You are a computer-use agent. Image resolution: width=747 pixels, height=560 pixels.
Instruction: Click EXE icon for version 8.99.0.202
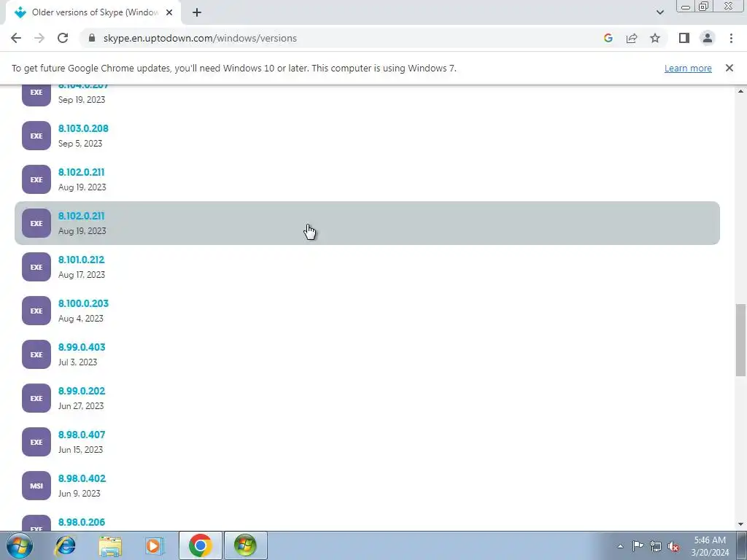[x=36, y=399]
